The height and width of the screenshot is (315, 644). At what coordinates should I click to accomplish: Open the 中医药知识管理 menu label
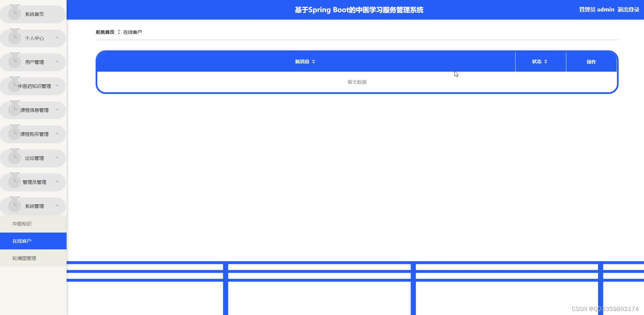point(34,86)
